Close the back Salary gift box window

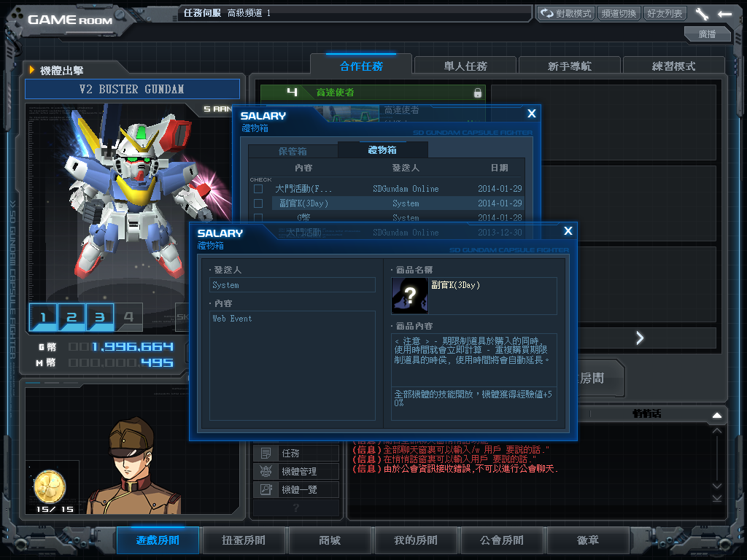click(x=532, y=113)
